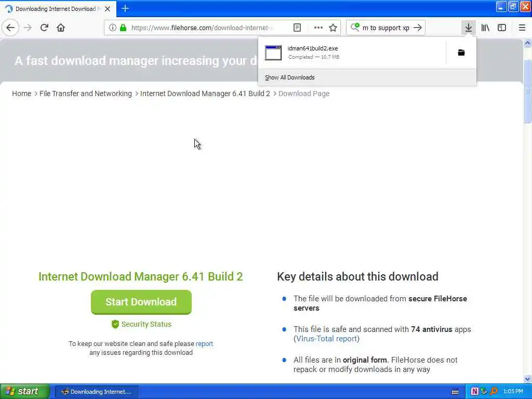Open the Windows start menu

coord(24,392)
